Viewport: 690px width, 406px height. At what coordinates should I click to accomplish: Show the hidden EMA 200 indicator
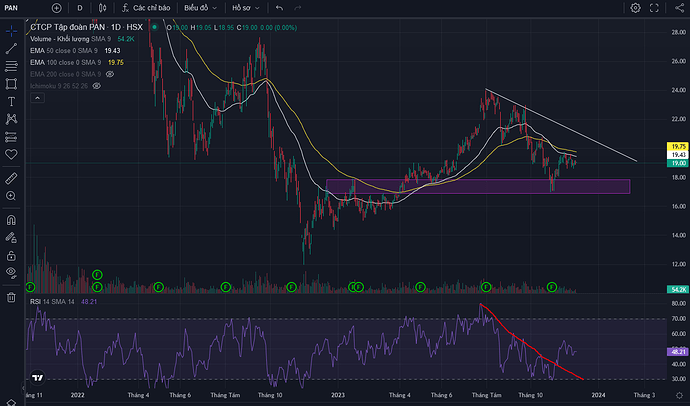point(110,74)
